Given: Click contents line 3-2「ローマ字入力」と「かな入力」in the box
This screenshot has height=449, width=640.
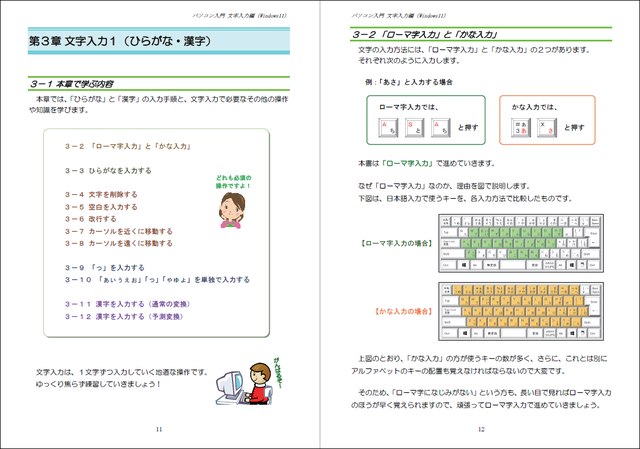Looking at the screenshot, I should pos(128,146).
